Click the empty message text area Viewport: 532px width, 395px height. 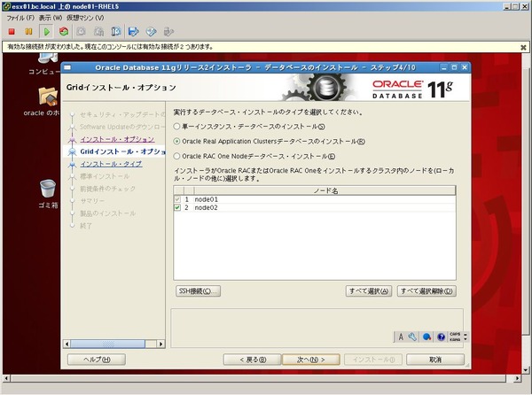[317, 328]
